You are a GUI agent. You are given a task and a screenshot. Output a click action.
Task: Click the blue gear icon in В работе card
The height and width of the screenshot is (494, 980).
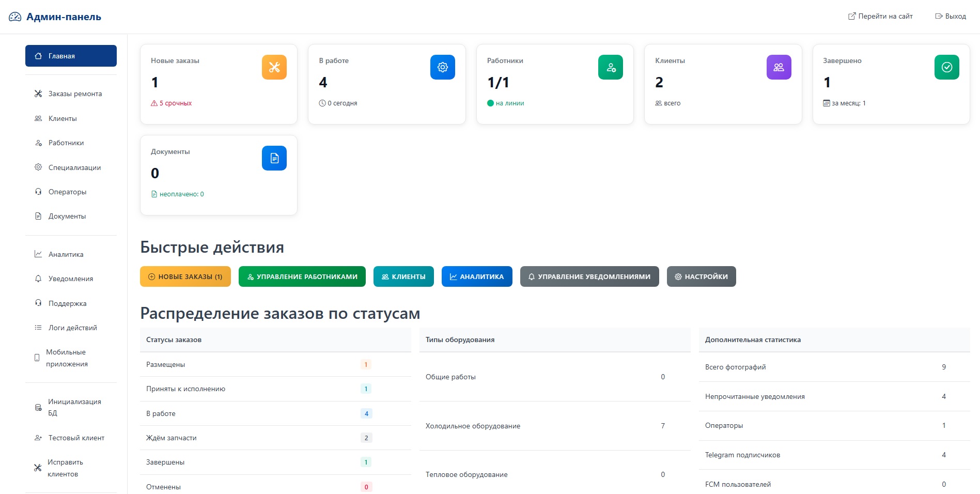[x=443, y=67]
